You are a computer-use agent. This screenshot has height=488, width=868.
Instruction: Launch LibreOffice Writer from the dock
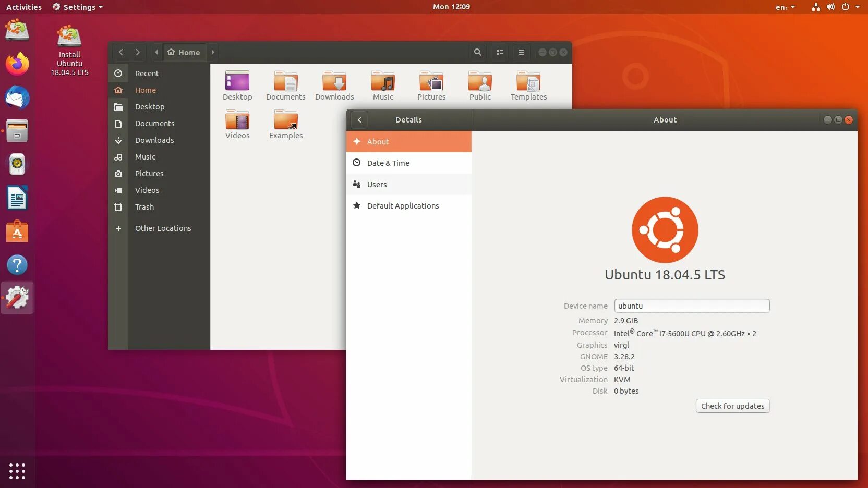(17, 198)
